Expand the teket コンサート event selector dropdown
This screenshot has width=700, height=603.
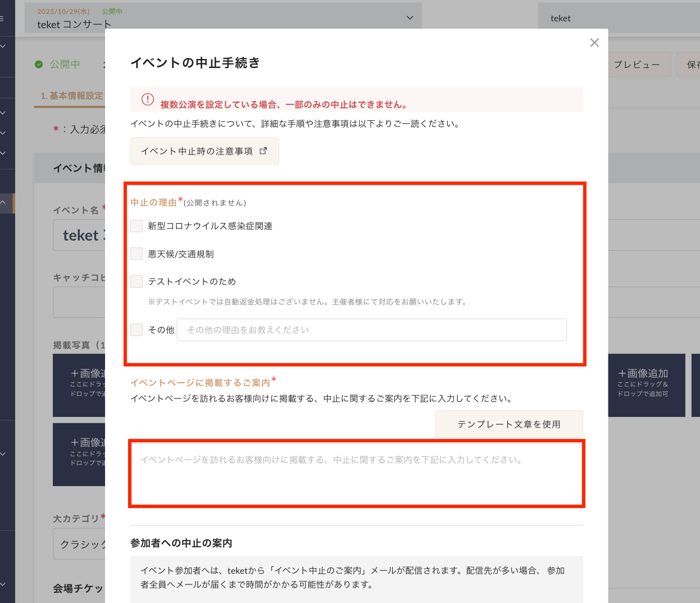pyautogui.click(x=410, y=18)
